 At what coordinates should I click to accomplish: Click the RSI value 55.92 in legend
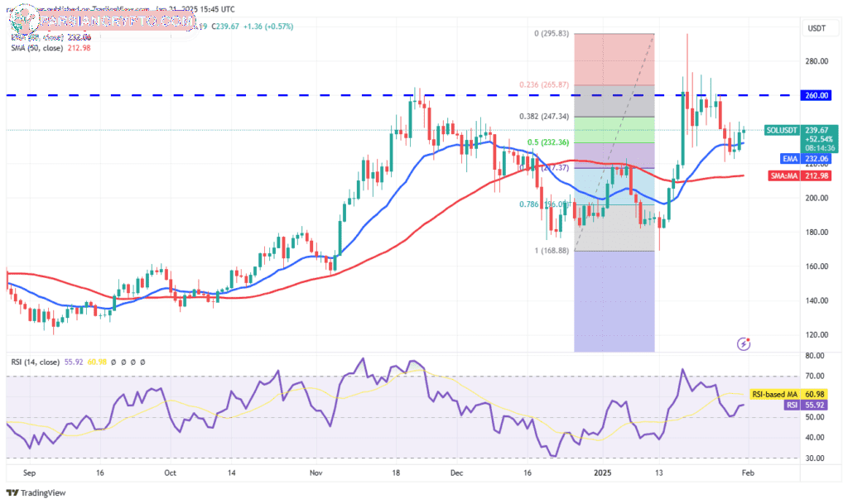(74, 362)
